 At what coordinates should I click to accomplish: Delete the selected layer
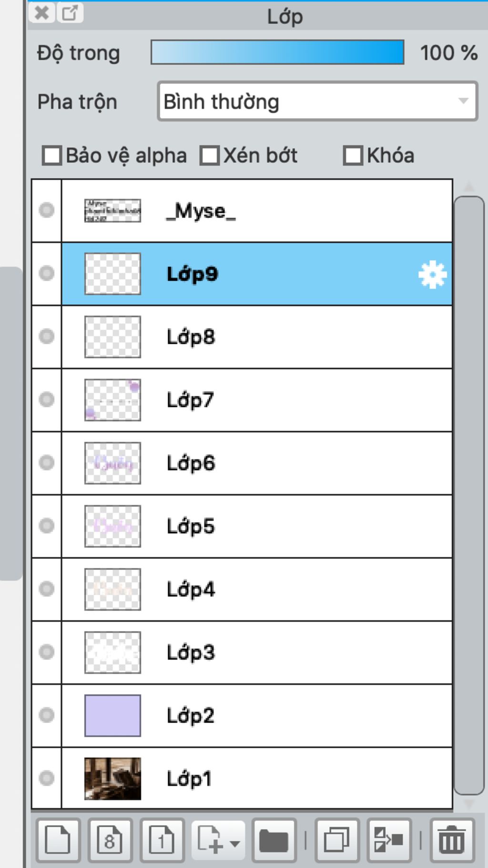(x=452, y=840)
